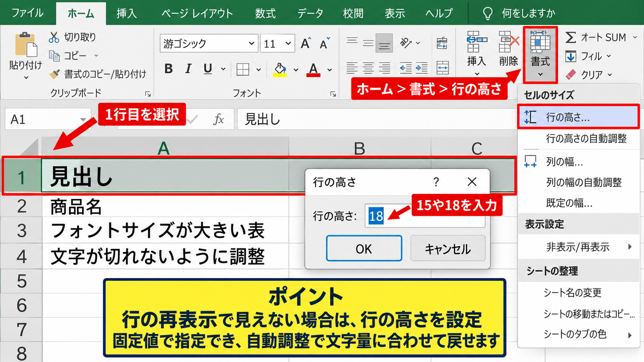Click the Format (書式) ribbon button
Screen dimensions: 644x362
[540, 54]
